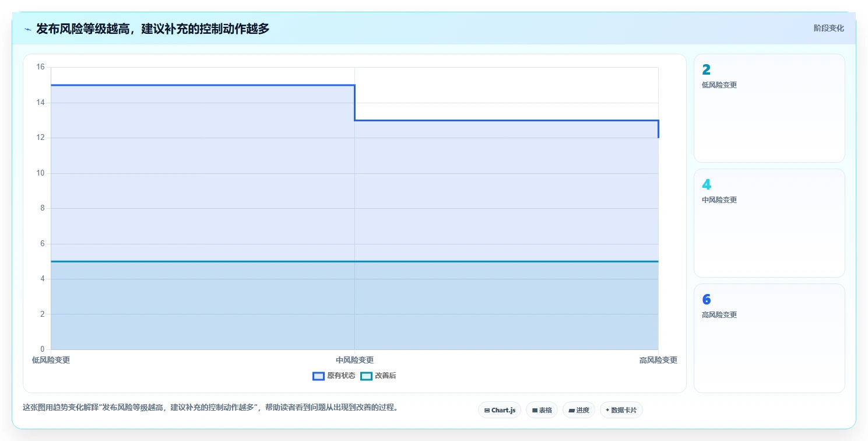This screenshot has width=868, height=441.
Task: Click the 阶段变化 label in header
Action: tap(828, 28)
